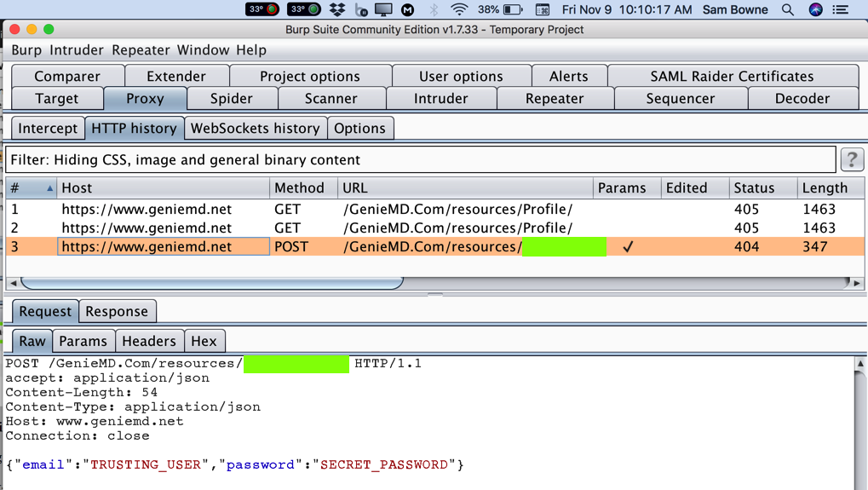Image resolution: width=868 pixels, height=490 pixels.
Task: Open the Dropbox menu bar icon
Action: 337,9
